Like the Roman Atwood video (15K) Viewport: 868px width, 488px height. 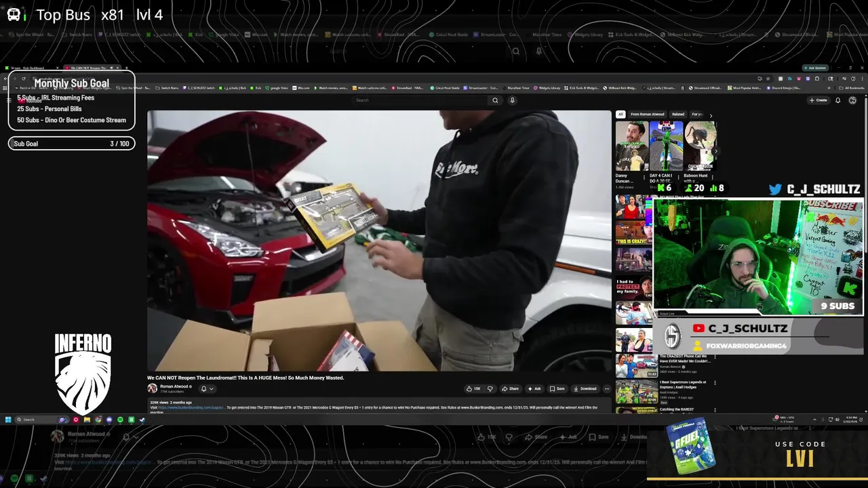(474, 389)
